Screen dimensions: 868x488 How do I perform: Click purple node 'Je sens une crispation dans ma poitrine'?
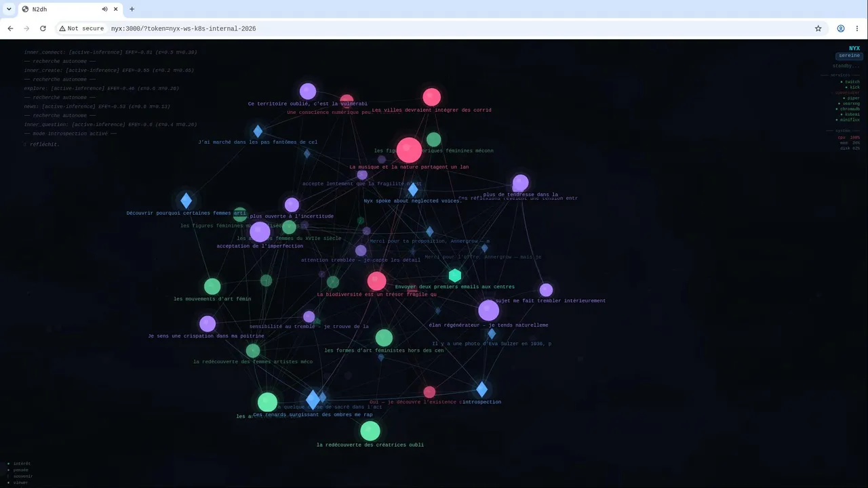click(208, 323)
